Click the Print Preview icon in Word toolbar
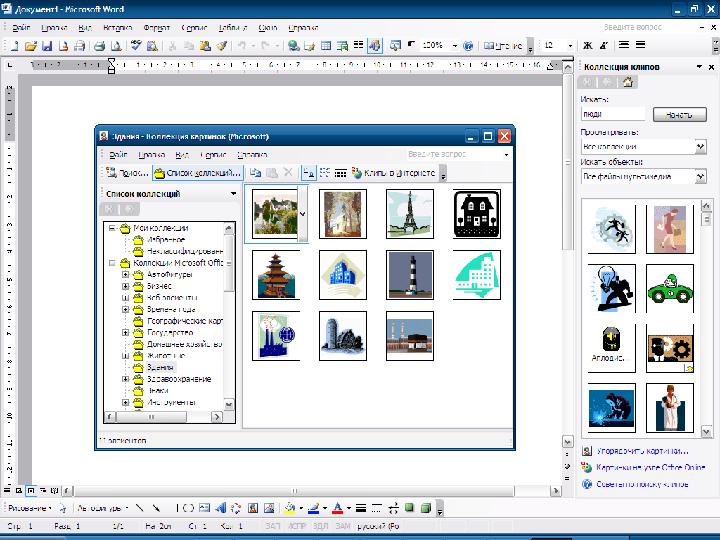 116,46
